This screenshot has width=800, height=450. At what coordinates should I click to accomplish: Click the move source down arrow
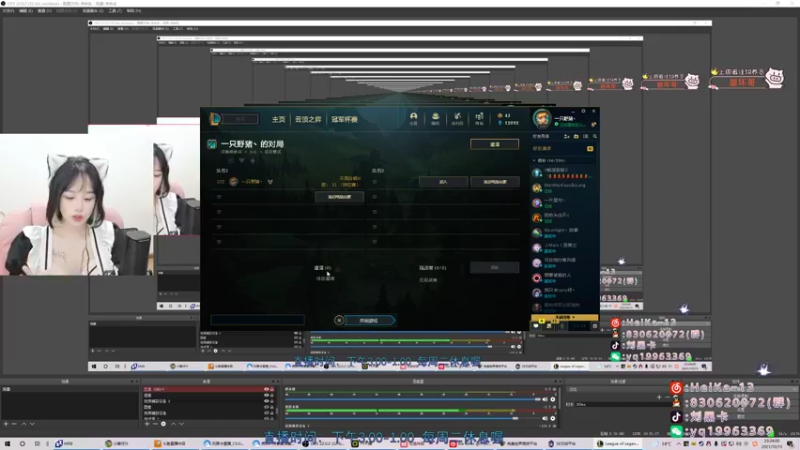pos(182,423)
